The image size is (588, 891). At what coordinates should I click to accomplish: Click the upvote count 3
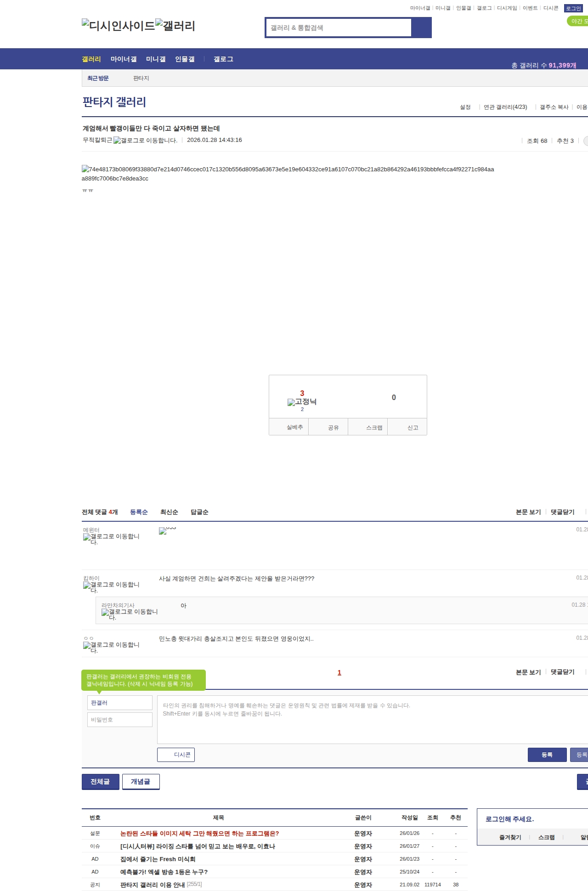pos(302,393)
